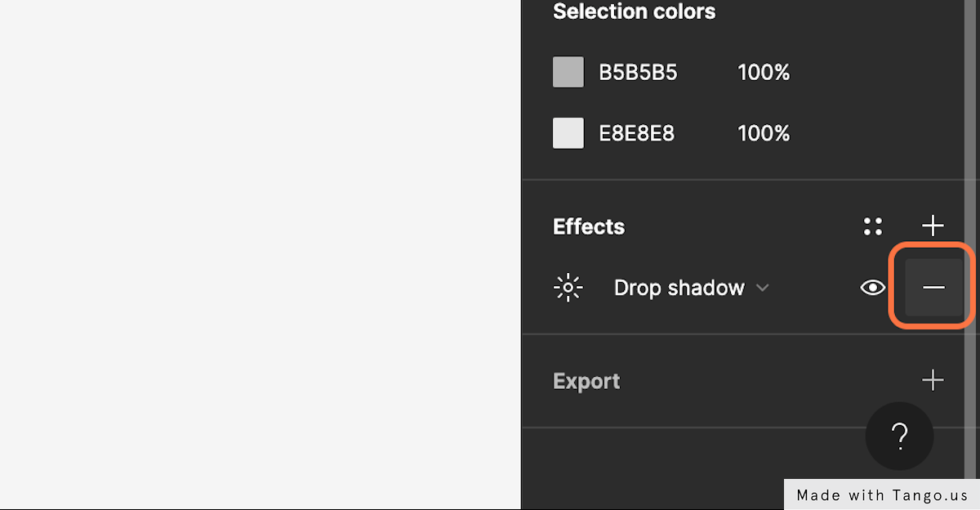Click the Export section header
The height and width of the screenshot is (510, 980).
[586, 381]
